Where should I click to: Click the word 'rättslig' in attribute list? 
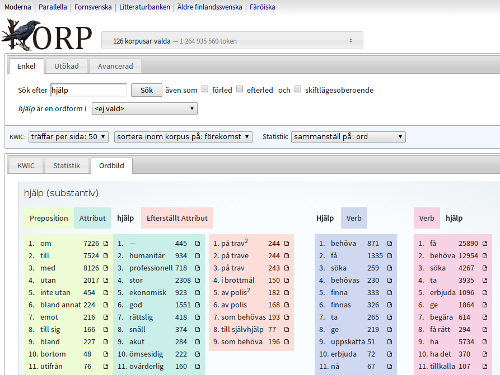click(x=141, y=317)
